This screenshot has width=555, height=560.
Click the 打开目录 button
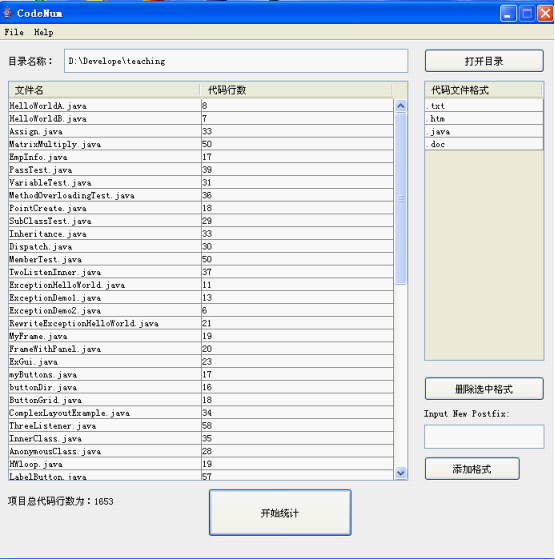(484, 61)
